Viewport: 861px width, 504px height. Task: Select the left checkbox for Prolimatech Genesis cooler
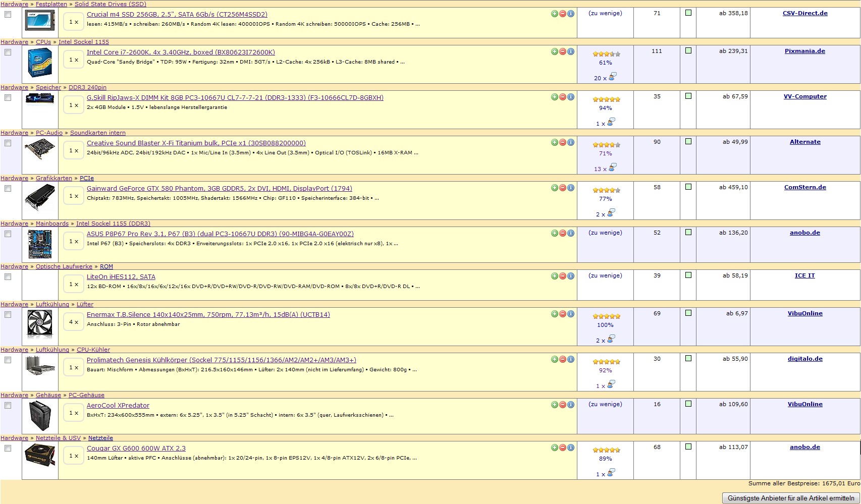tap(8, 360)
